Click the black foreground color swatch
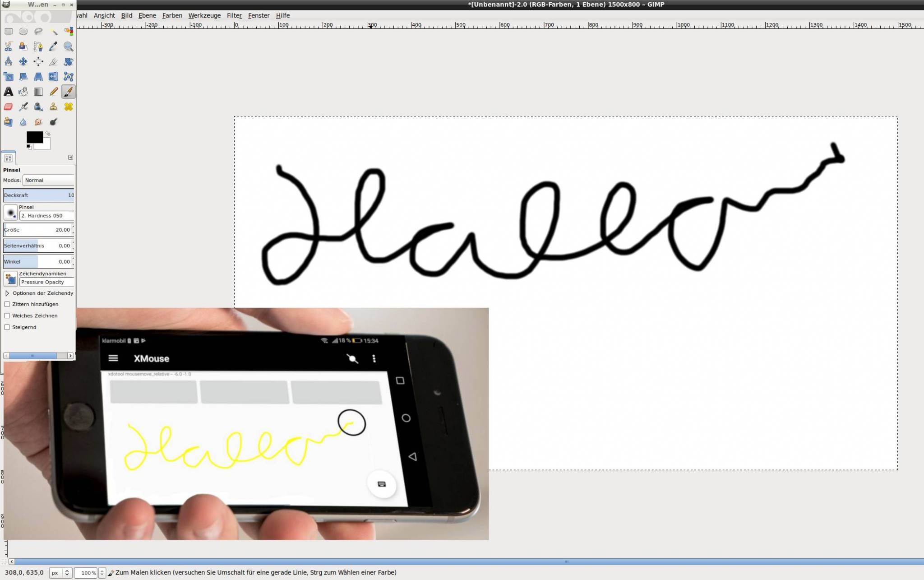 point(34,137)
